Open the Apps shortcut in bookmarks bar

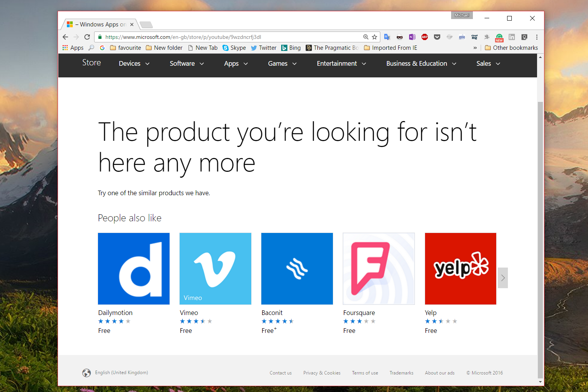tap(73, 48)
